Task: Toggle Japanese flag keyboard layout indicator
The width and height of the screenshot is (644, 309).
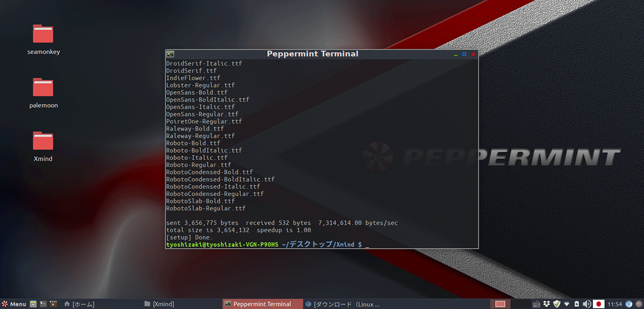Action: (x=598, y=304)
